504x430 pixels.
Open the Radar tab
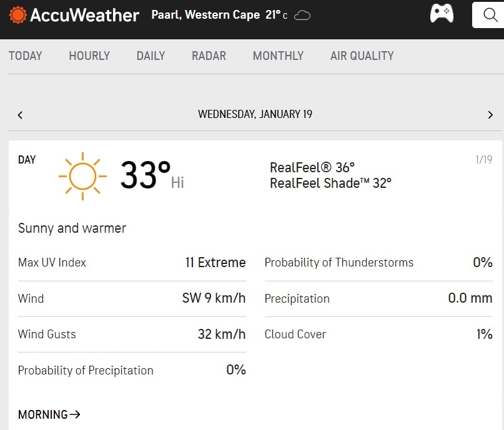pyautogui.click(x=209, y=56)
